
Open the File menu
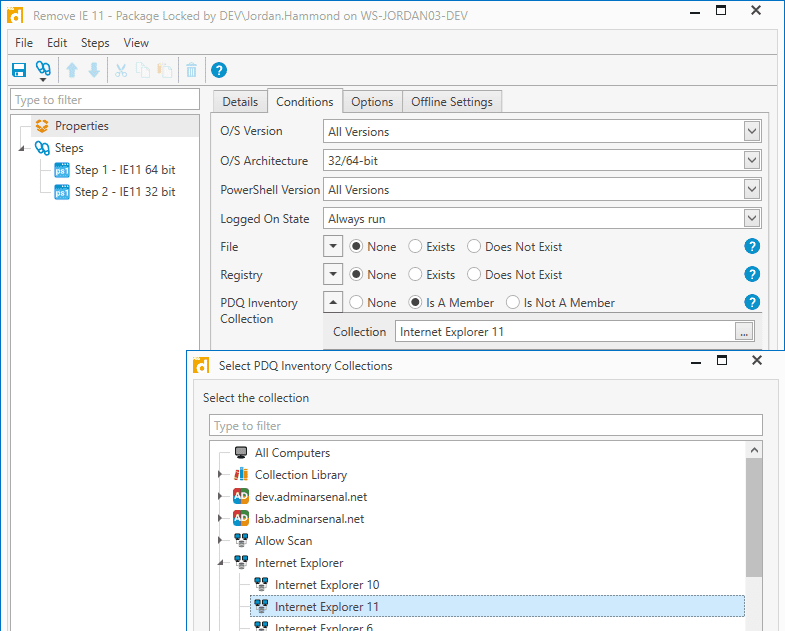click(x=24, y=43)
